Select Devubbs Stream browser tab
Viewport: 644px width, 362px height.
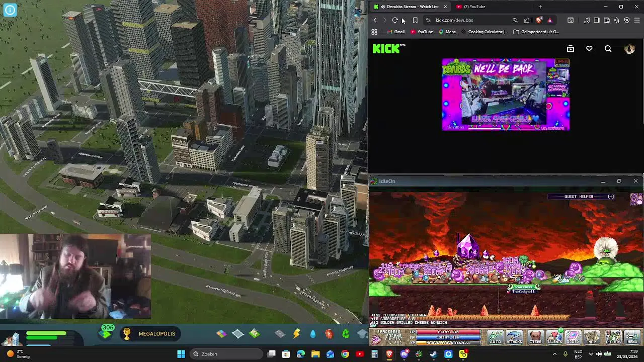click(409, 7)
